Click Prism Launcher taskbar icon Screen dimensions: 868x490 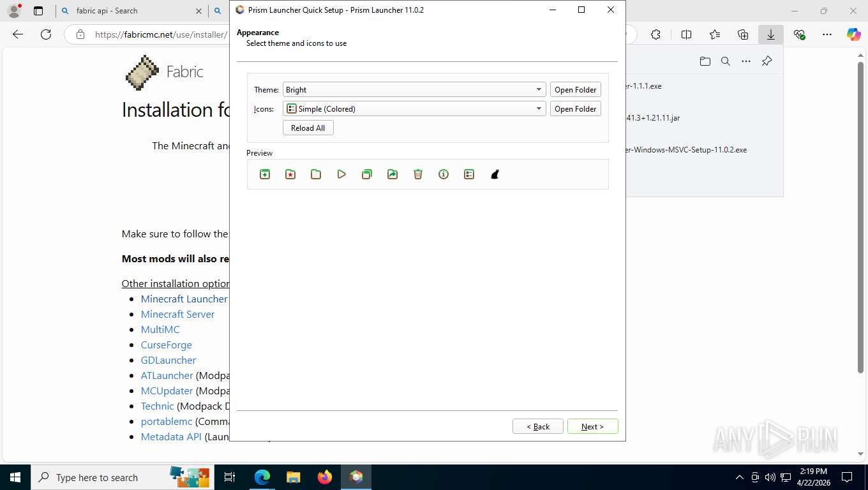pos(356,477)
